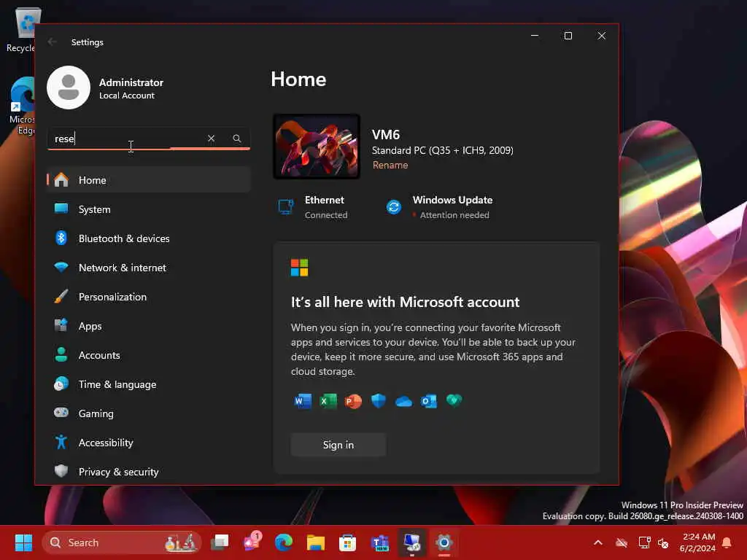Click the Outlook app icon
This screenshot has height=560, width=747.
point(429,401)
